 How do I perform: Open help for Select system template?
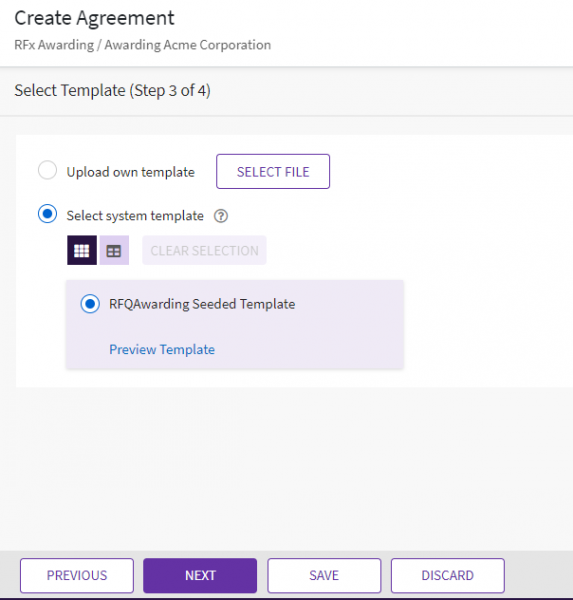(x=221, y=216)
